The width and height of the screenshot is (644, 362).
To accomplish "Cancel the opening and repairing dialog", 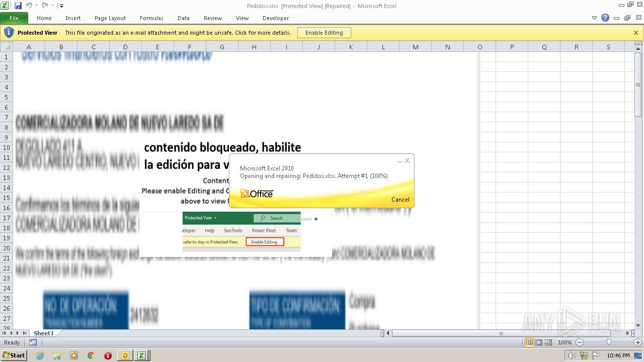I will click(x=400, y=200).
